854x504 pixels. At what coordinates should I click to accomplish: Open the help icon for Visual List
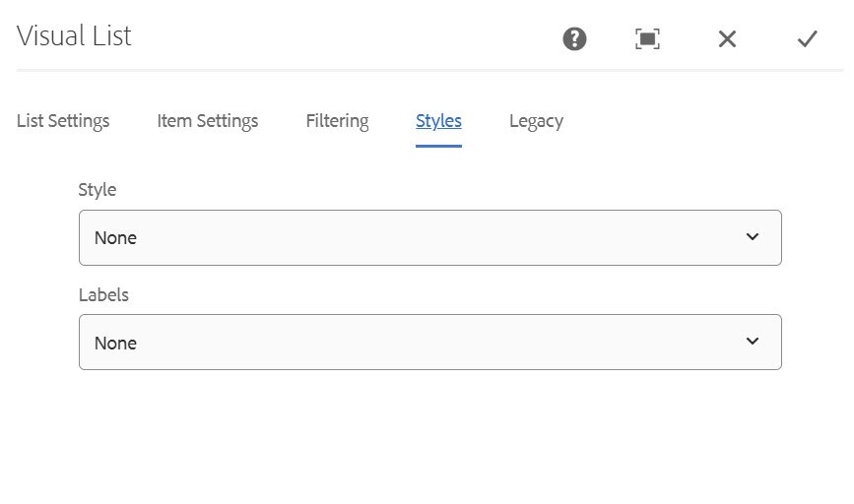(x=574, y=39)
